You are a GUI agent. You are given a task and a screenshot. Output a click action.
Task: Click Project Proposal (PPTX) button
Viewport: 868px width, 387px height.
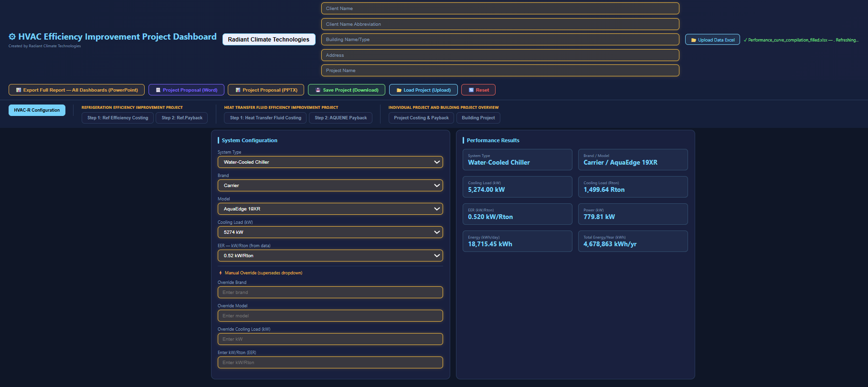pos(266,90)
